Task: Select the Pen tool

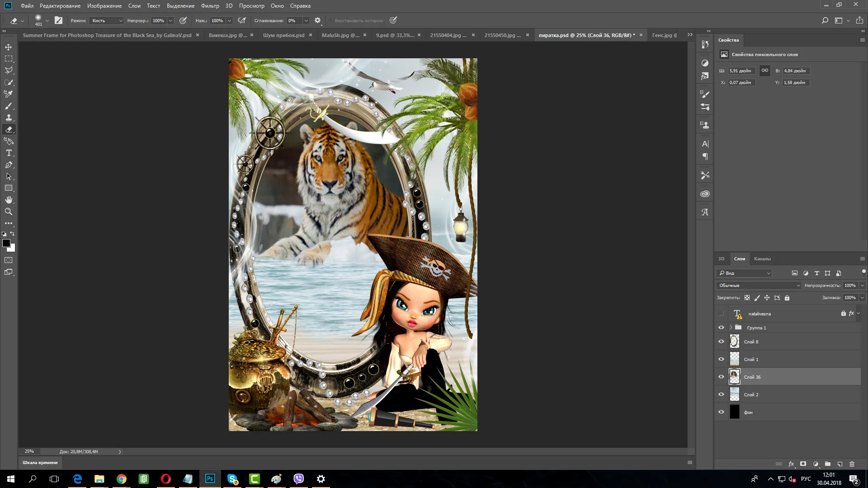Action: tap(9, 165)
